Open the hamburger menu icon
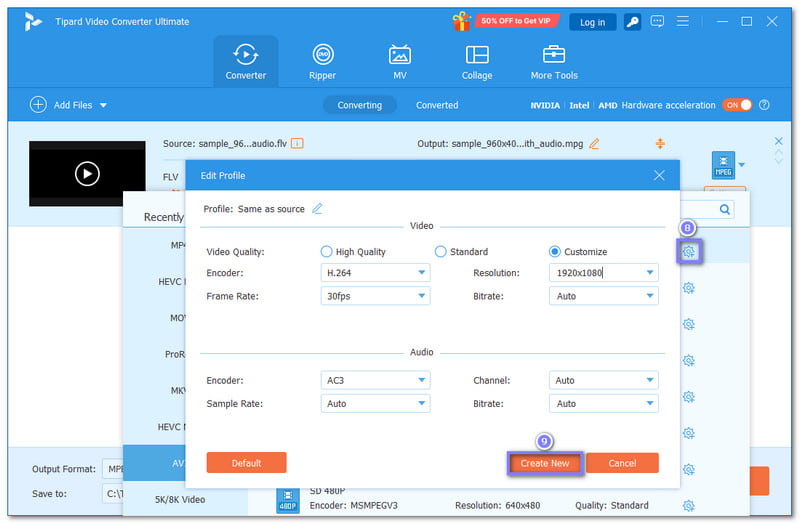 [x=683, y=21]
